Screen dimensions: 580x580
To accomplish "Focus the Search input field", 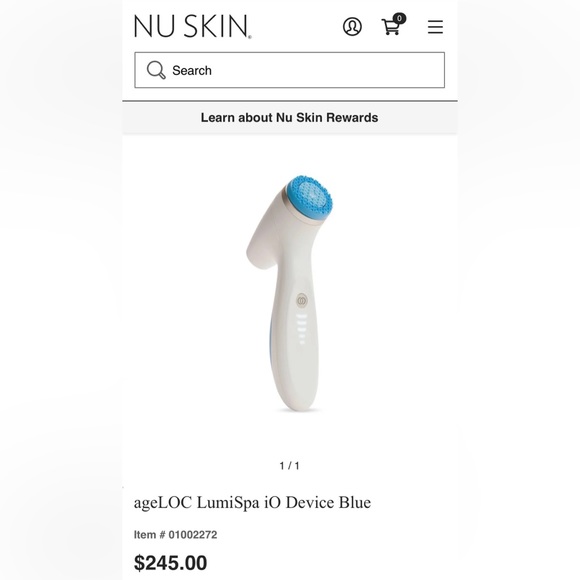I will pos(290,70).
